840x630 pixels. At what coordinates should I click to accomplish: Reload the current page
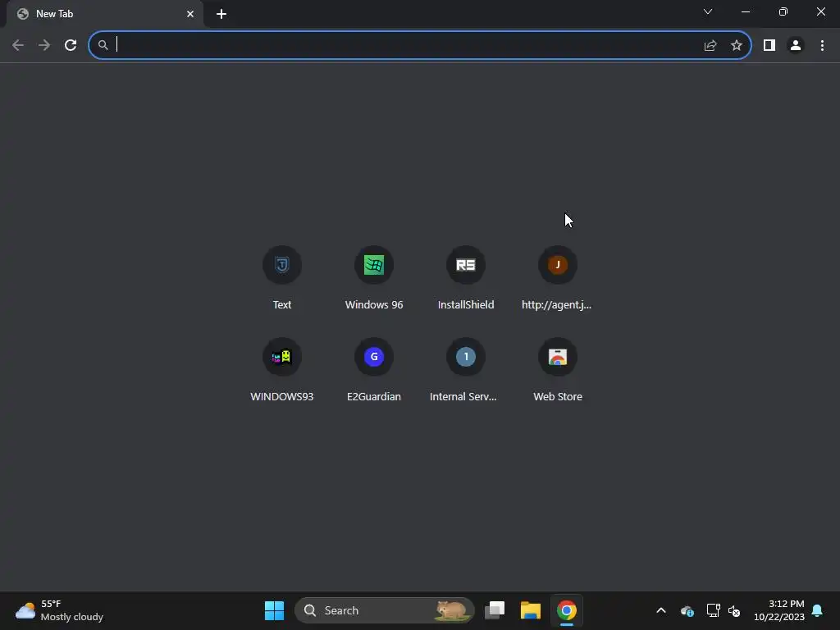(x=71, y=45)
